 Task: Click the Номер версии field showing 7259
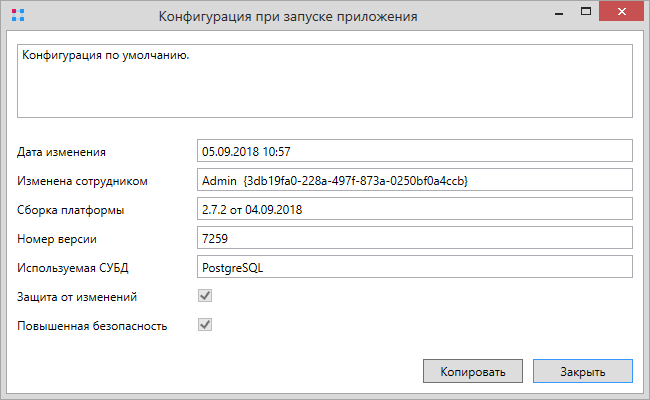tap(415, 238)
